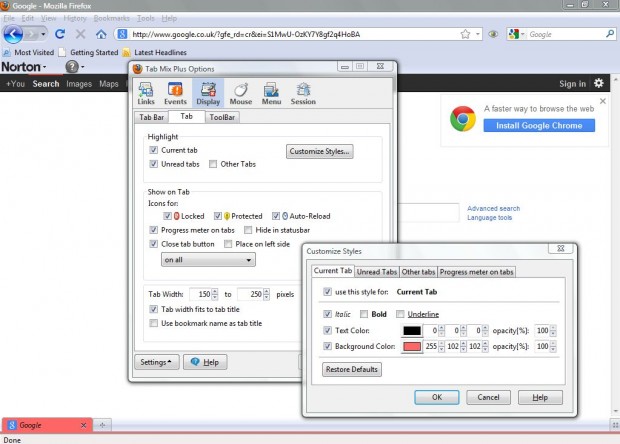Screen dimensions: 620x444
Task: Toggle Italic style checkbox
Action: coord(327,314)
